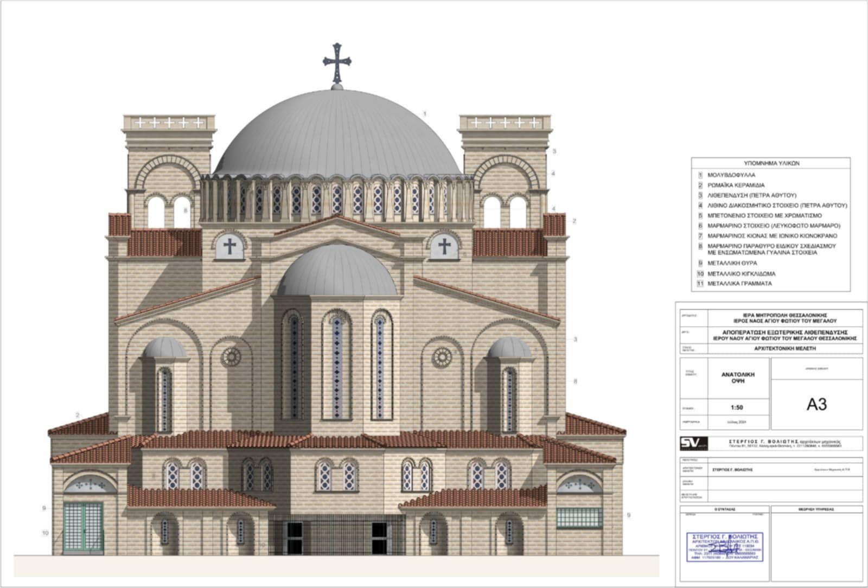Click legend entry ΜΕΤΑΛΛΙΚΗ ΘΥΡΑ
The height and width of the screenshot is (588, 868).
[x=732, y=263]
